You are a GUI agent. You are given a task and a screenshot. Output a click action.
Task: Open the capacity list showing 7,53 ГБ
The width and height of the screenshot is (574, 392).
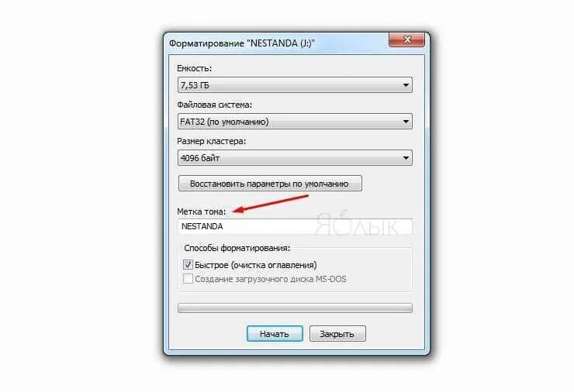(x=295, y=85)
